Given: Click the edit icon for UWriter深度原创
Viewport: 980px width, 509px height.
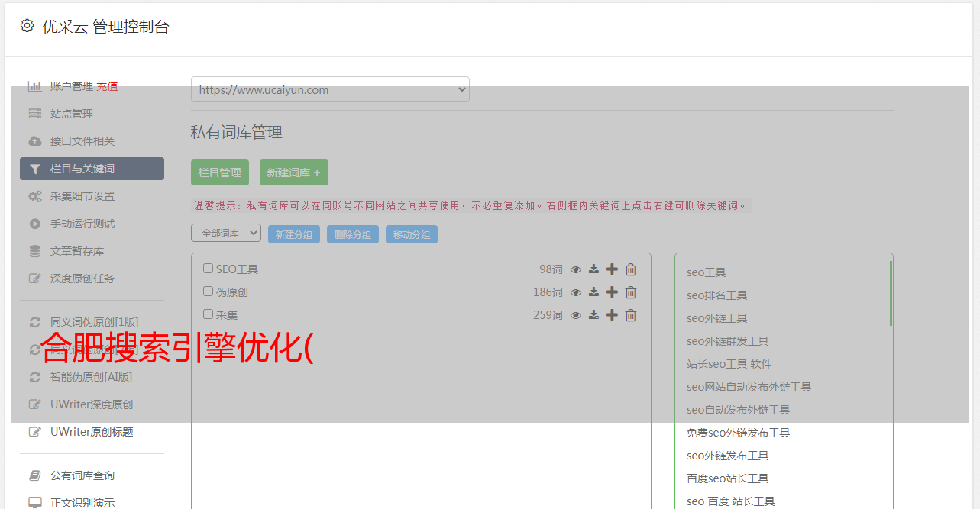Looking at the screenshot, I should tap(35, 404).
